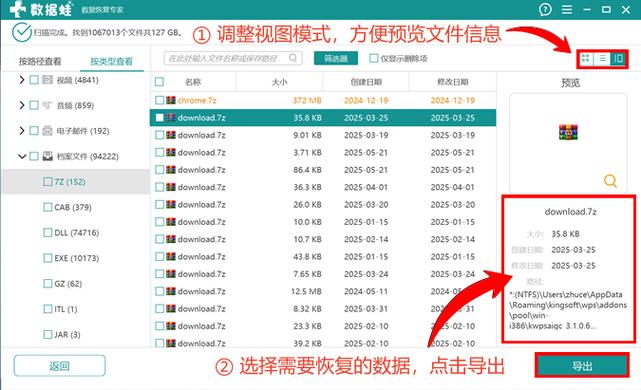This screenshot has height=390, width=641.
Task: Expand the video (4841) category
Action: (22, 80)
